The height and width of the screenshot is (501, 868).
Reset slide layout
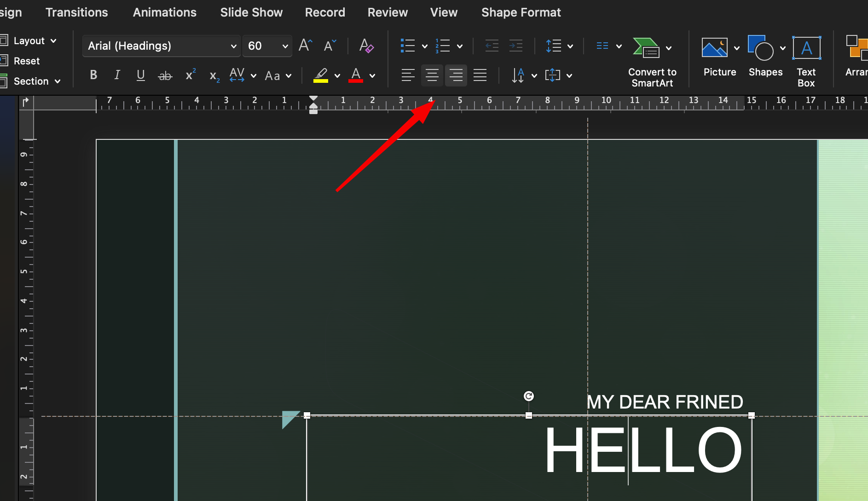[20, 61]
